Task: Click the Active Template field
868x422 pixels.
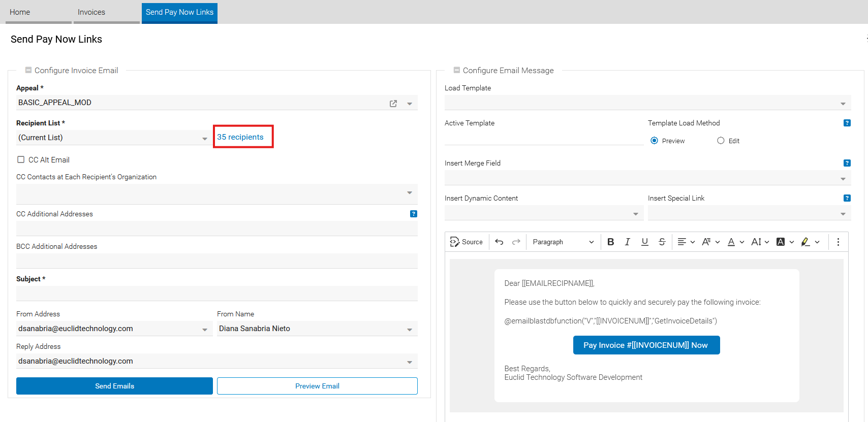Action: (x=544, y=138)
